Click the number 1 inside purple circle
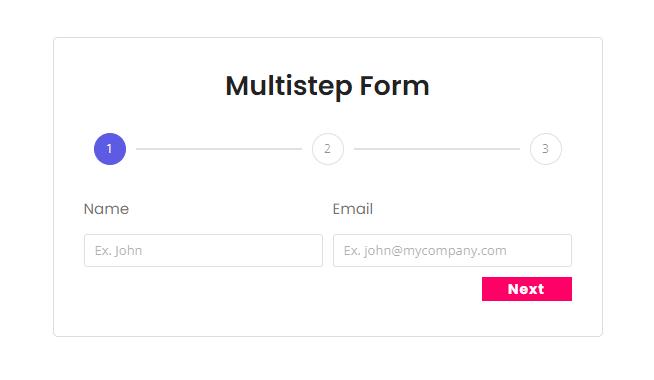 pos(109,149)
